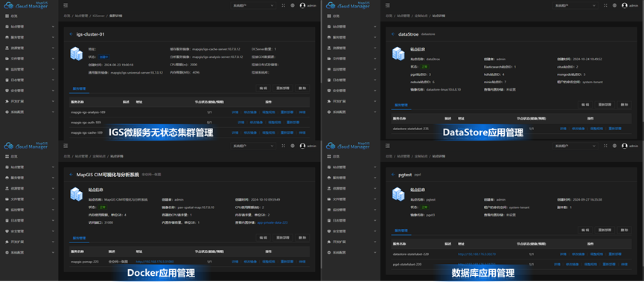
Task: Click 删除 button in pgtest panel
Action: click(625, 231)
